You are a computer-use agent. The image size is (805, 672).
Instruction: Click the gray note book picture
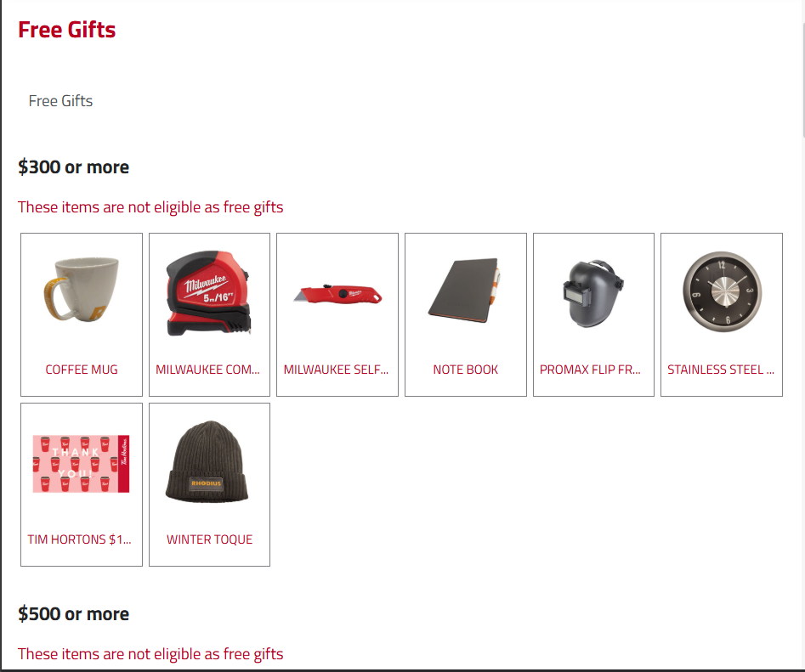coord(465,291)
